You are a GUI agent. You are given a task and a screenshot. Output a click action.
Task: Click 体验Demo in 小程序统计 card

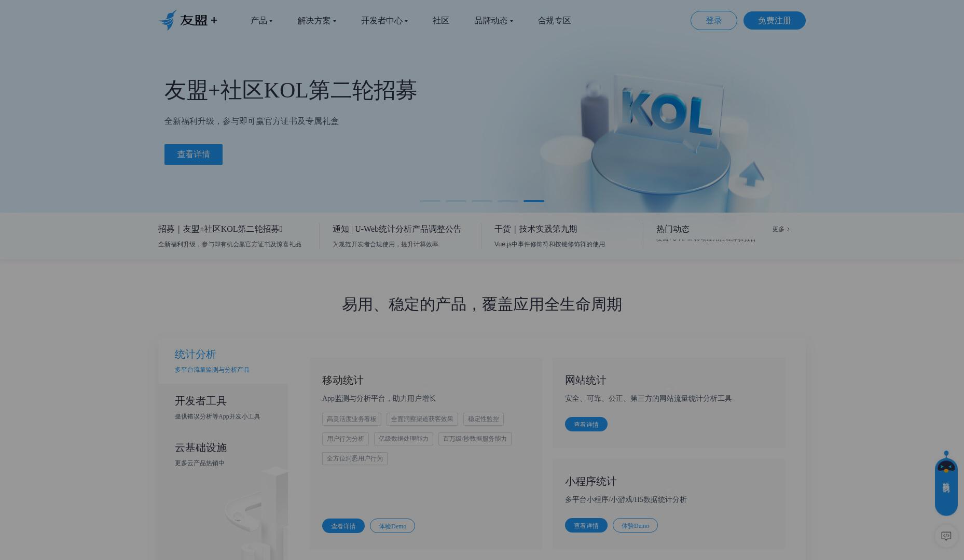[x=635, y=525]
